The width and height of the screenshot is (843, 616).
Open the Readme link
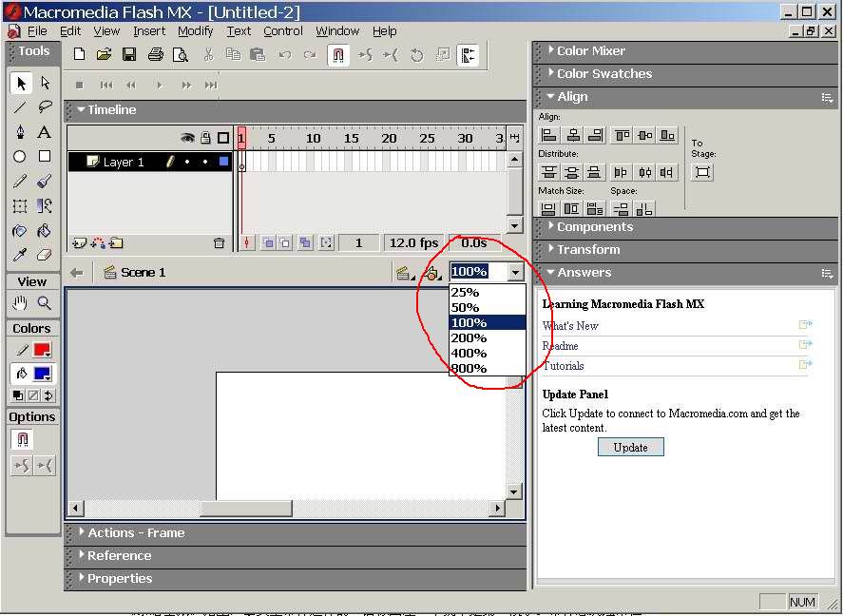(x=560, y=346)
